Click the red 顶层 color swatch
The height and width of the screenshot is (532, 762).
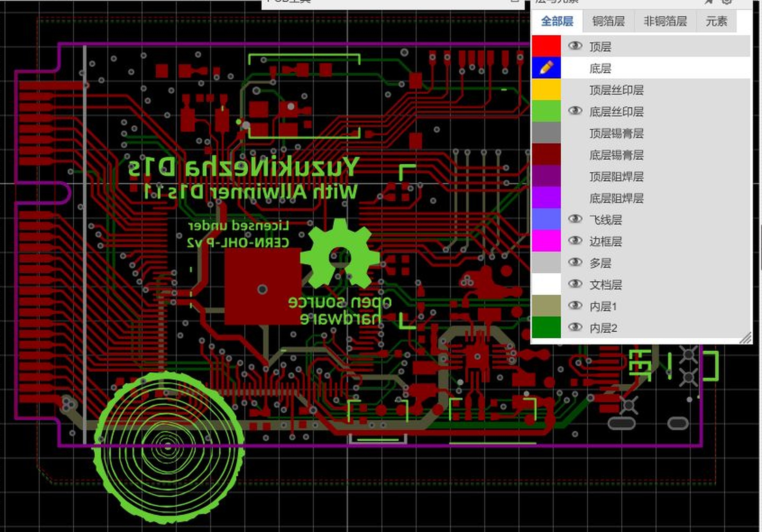546,46
